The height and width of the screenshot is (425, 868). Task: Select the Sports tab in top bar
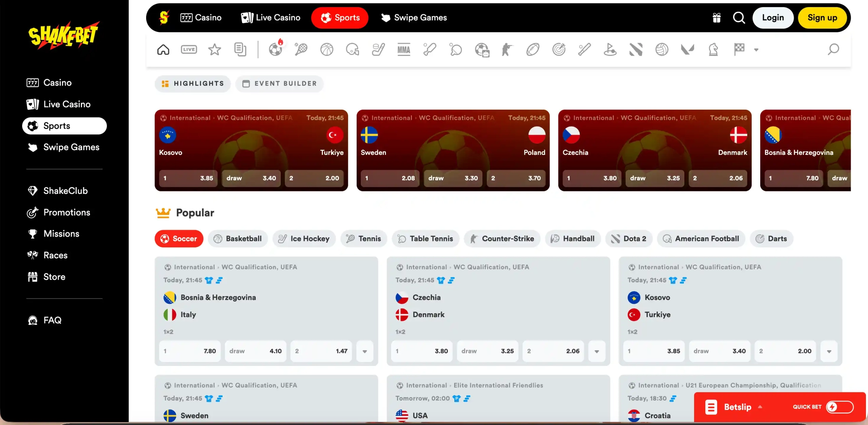pos(340,18)
